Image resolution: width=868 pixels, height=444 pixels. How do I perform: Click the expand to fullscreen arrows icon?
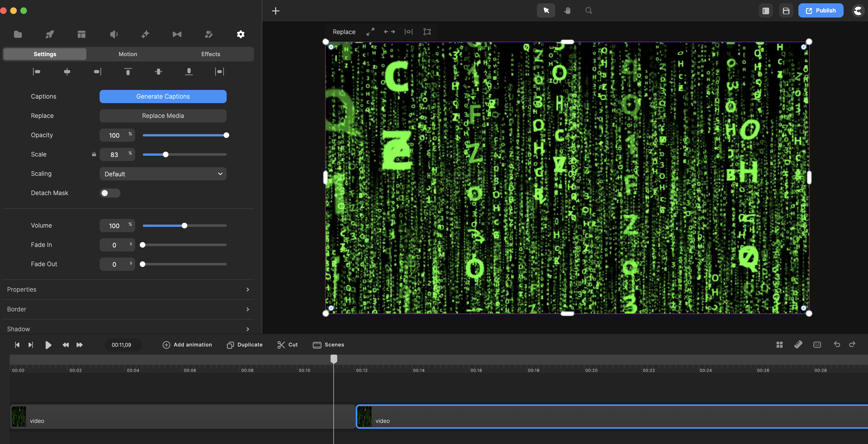[x=370, y=32]
